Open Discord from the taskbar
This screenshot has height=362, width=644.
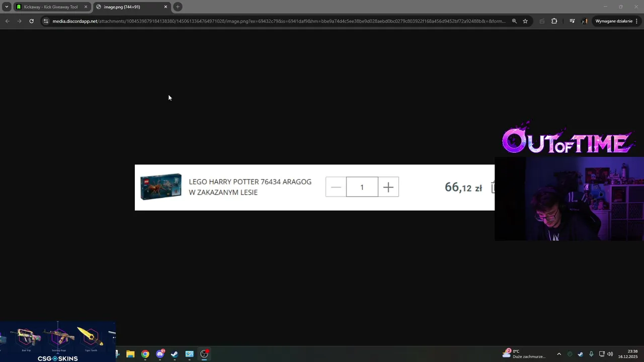click(x=160, y=354)
